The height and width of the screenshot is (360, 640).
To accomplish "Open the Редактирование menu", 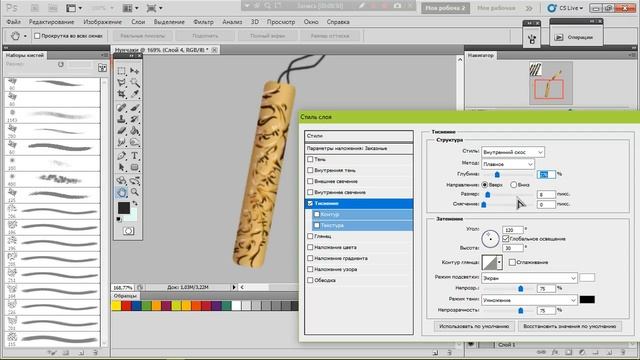I will (51, 22).
